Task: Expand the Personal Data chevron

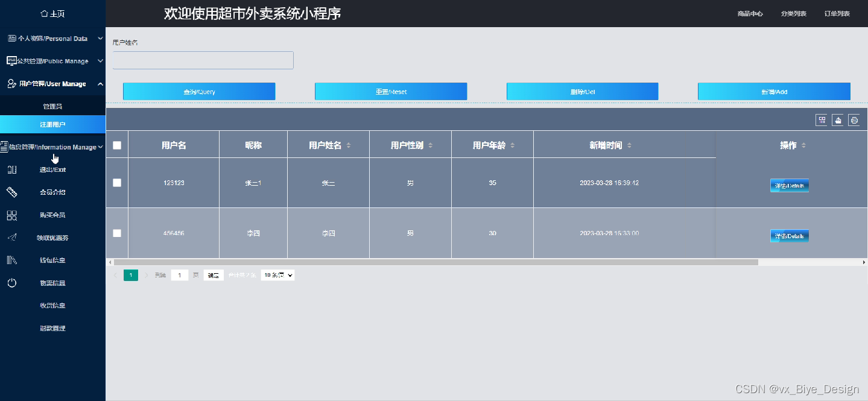Action: (100, 39)
